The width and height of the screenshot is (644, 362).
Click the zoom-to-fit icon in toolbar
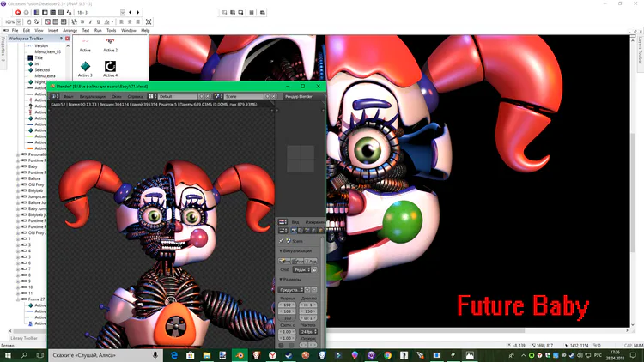click(x=149, y=21)
